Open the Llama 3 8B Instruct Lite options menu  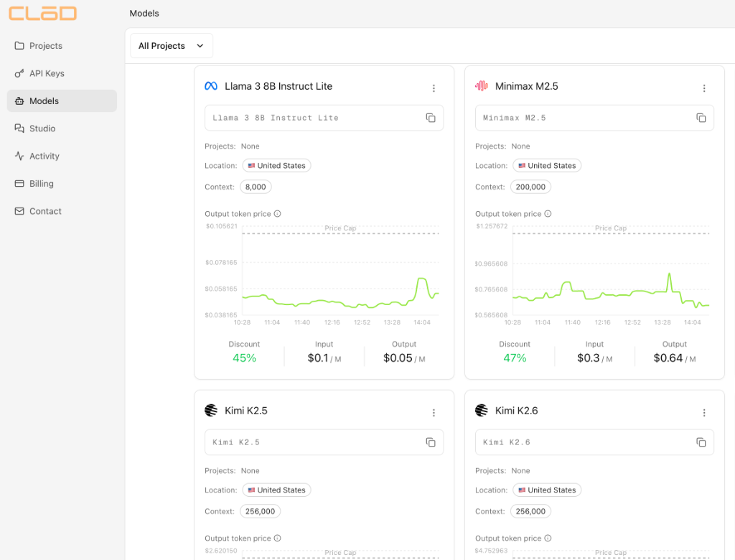click(434, 88)
